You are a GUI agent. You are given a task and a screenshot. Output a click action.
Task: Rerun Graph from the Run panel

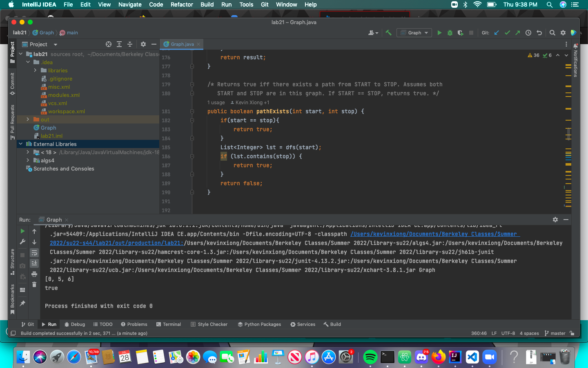[22, 231]
